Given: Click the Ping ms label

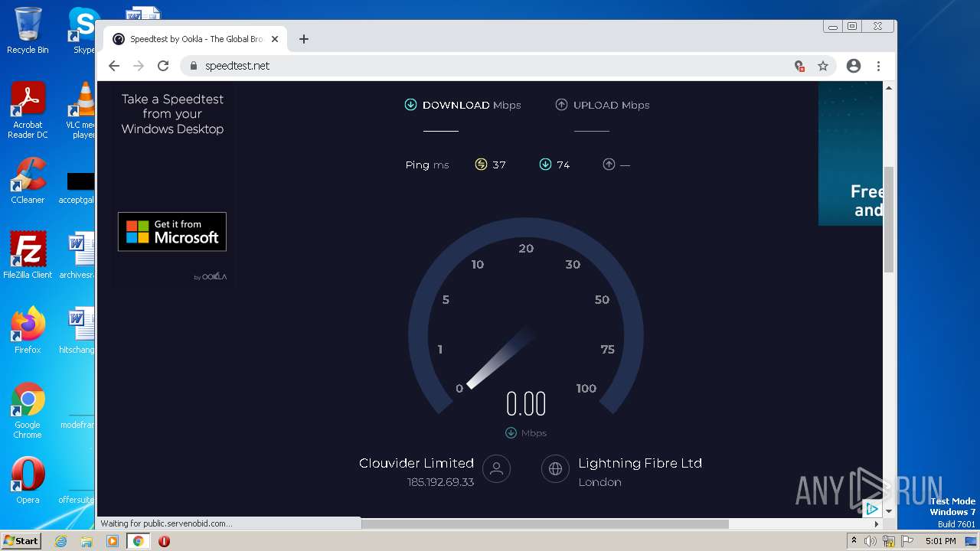Looking at the screenshot, I should 427,165.
